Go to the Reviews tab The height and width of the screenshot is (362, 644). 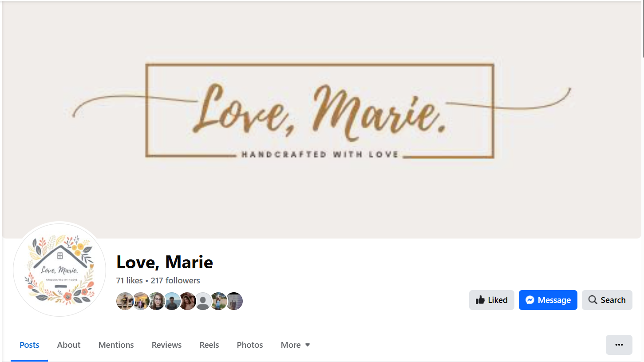(166, 345)
